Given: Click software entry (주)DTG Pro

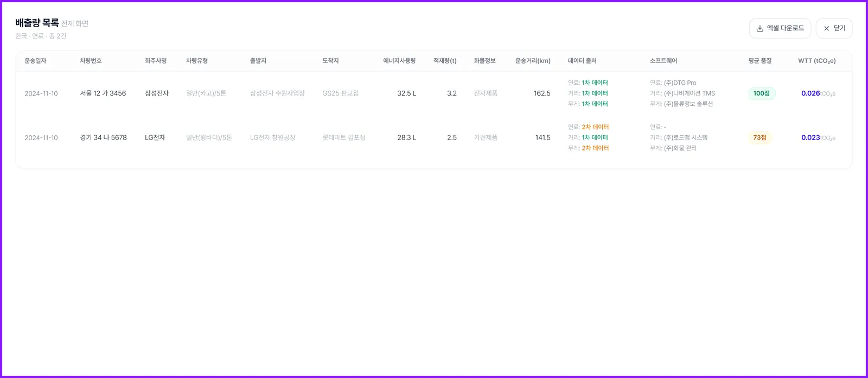Looking at the screenshot, I should click(680, 83).
